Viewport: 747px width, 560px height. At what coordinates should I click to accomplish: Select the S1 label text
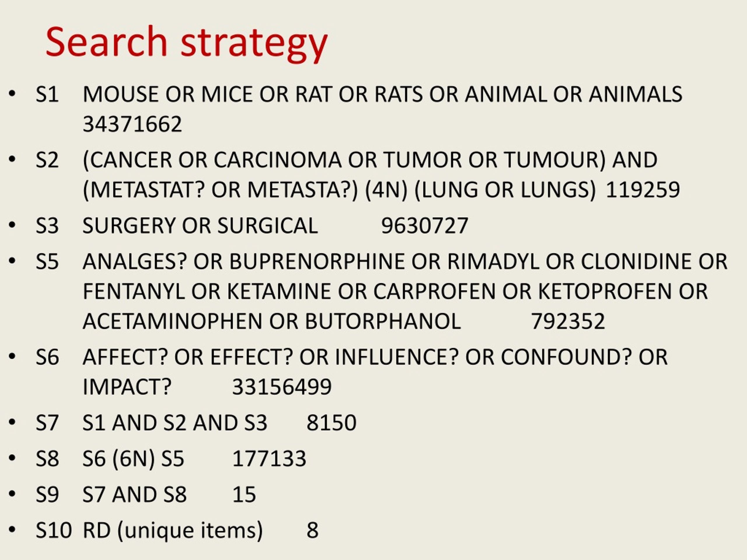pos(47,94)
